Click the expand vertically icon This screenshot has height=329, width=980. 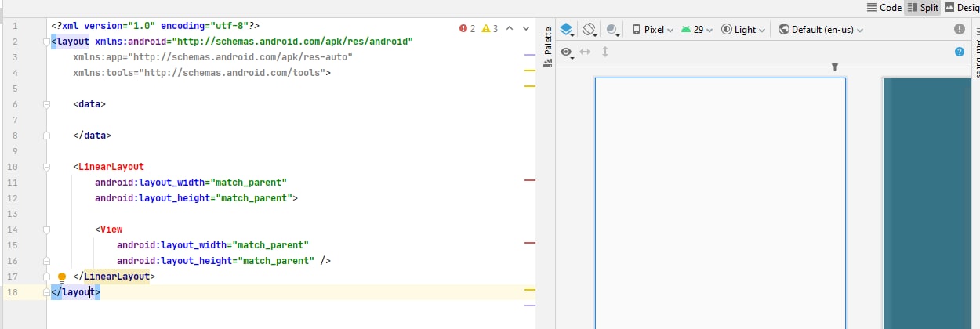tap(604, 52)
